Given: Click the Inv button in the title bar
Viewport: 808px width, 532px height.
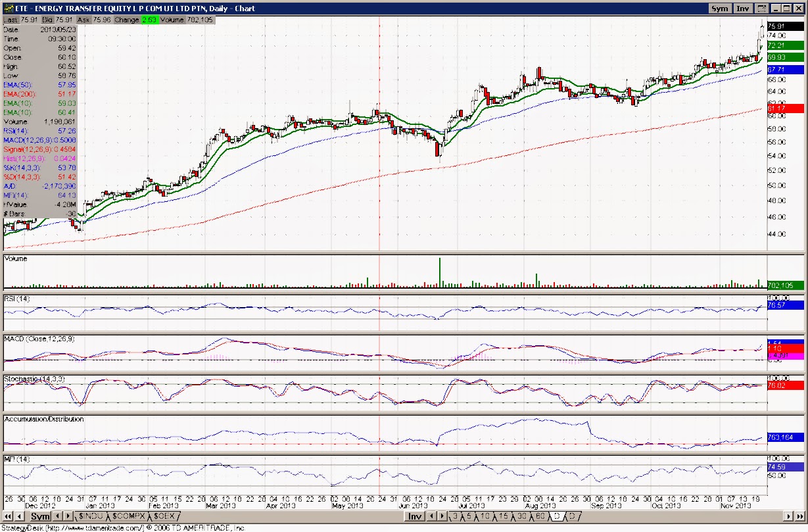Looking at the screenshot, I should [x=742, y=9].
